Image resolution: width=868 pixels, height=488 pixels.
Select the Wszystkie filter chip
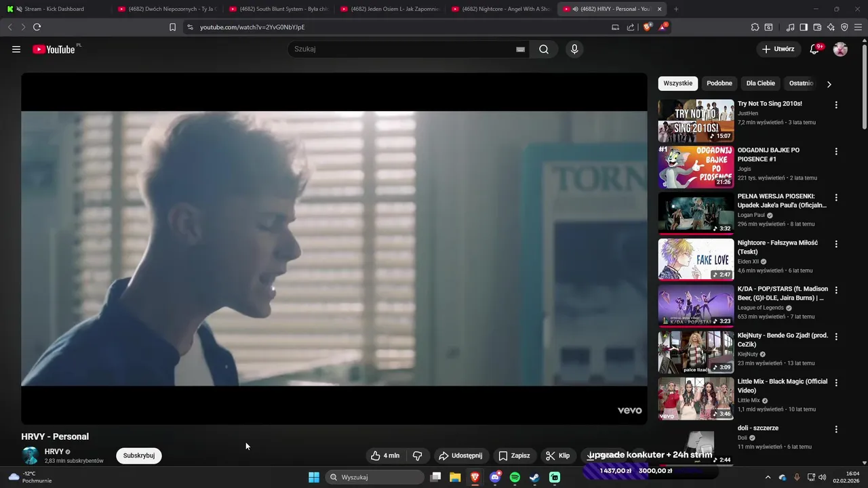pos(678,83)
